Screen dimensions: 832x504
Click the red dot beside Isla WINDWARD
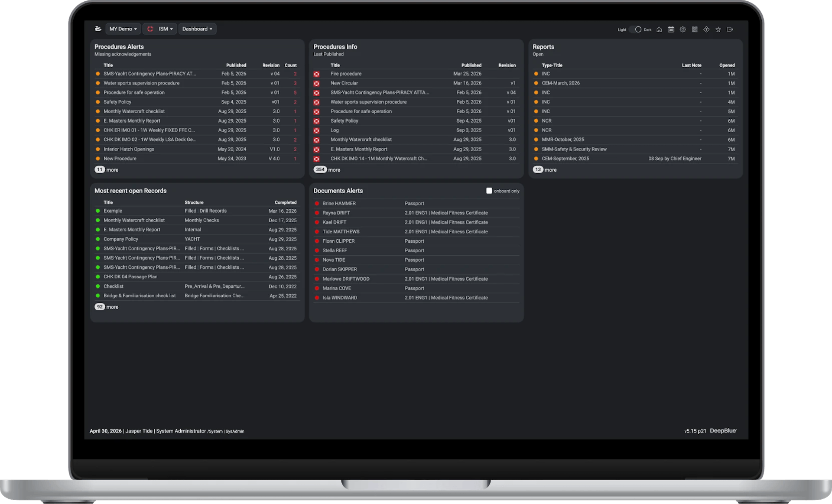click(317, 298)
